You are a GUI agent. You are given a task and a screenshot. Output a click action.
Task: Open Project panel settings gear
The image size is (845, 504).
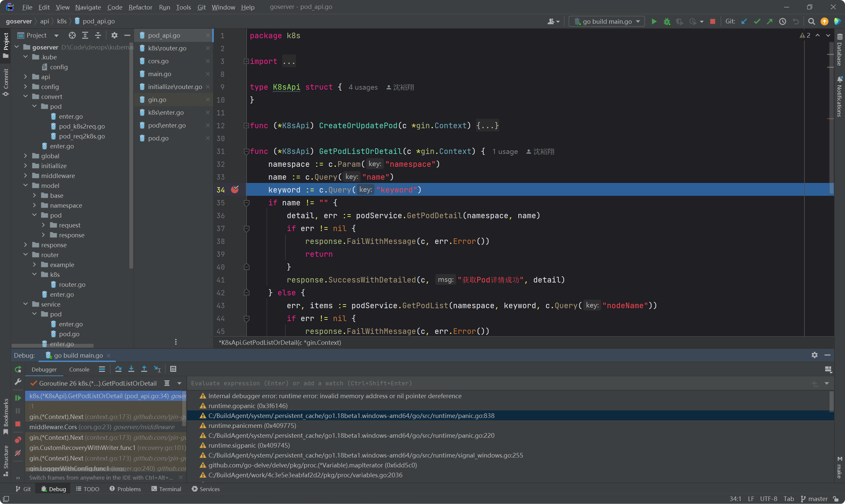tap(114, 35)
